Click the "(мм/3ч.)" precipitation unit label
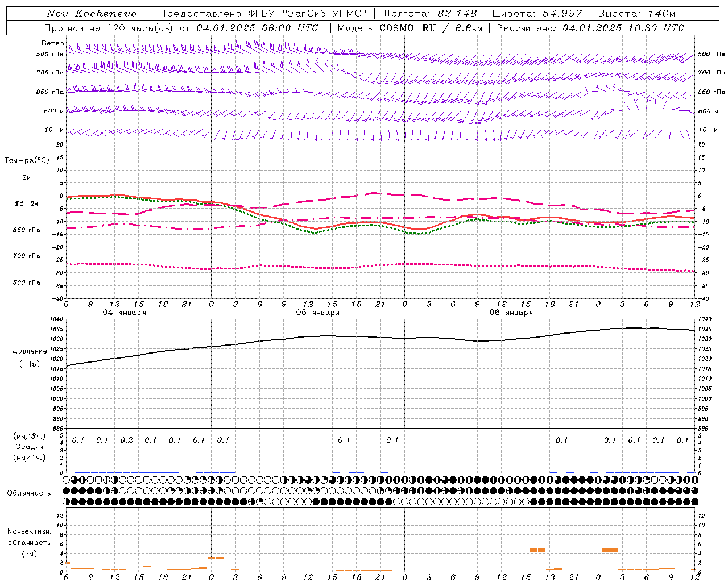 (30, 436)
